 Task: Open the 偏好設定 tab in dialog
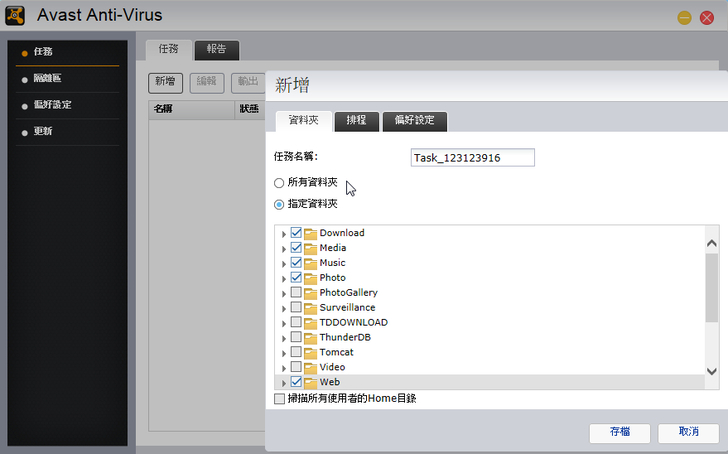click(x=415, y=121)
